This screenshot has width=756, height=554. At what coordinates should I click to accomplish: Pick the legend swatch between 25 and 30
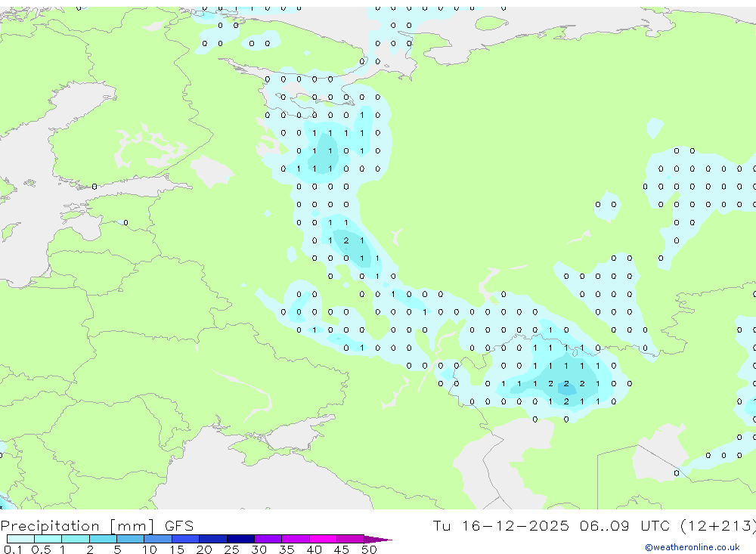tap(240, 539)
